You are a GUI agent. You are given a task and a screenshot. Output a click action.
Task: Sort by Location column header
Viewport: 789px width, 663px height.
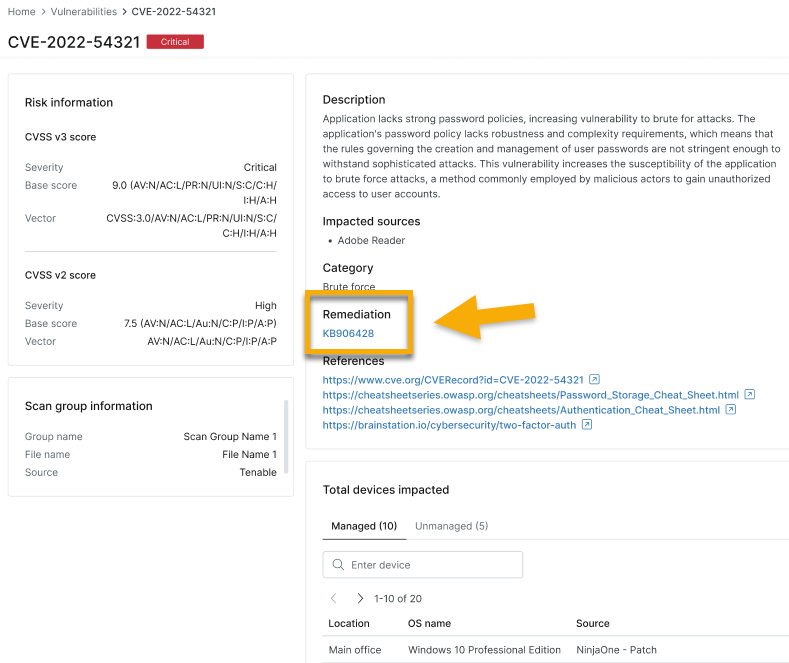349,623
